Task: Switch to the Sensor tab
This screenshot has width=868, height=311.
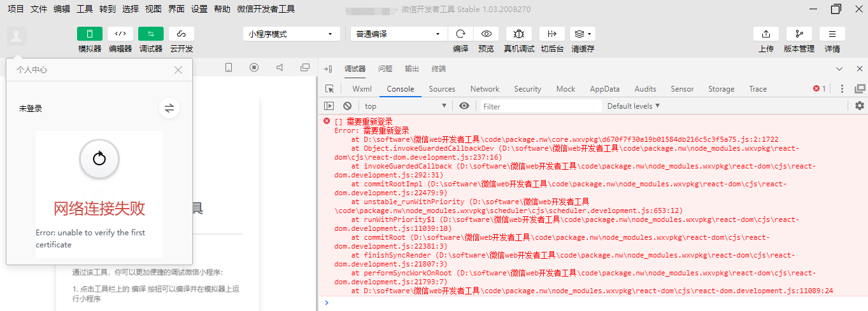Action: 682,89
